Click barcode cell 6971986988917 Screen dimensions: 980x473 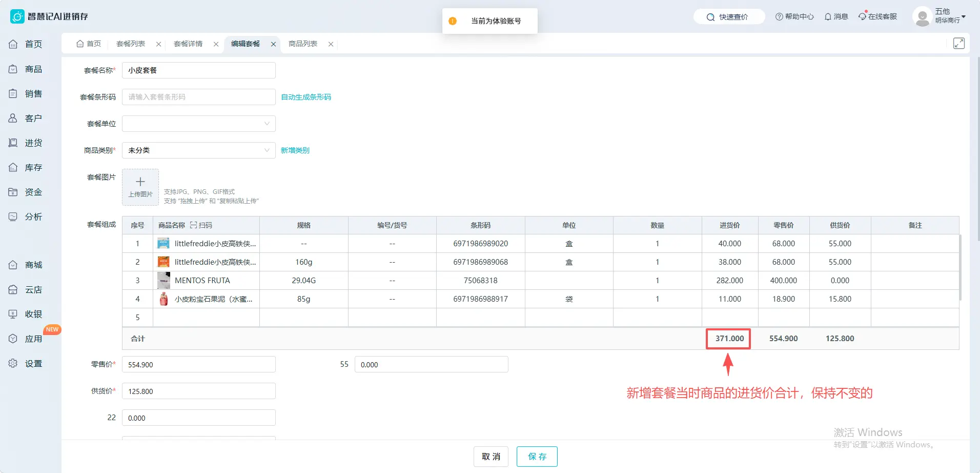[481, 299]
